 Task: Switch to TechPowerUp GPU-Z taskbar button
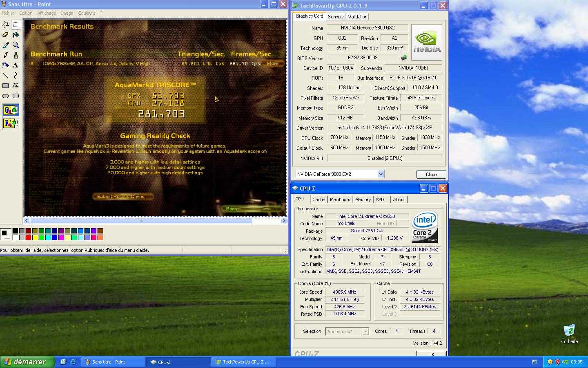pyautogui.click(x=244, y=362)
